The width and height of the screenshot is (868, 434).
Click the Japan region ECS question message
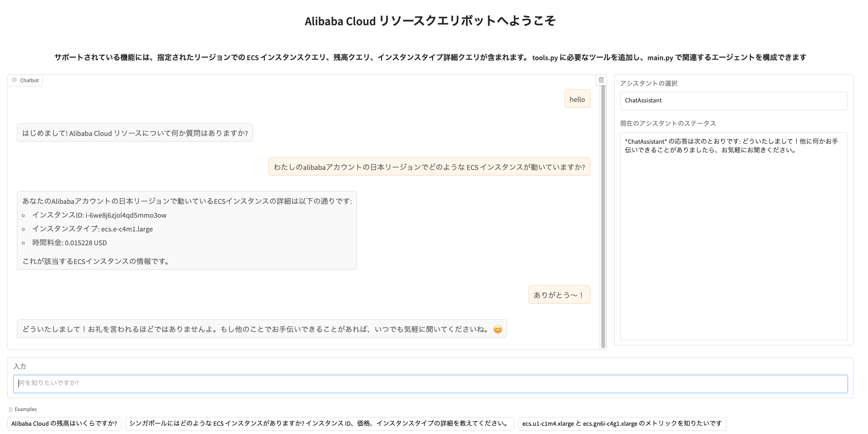point(429,167)
